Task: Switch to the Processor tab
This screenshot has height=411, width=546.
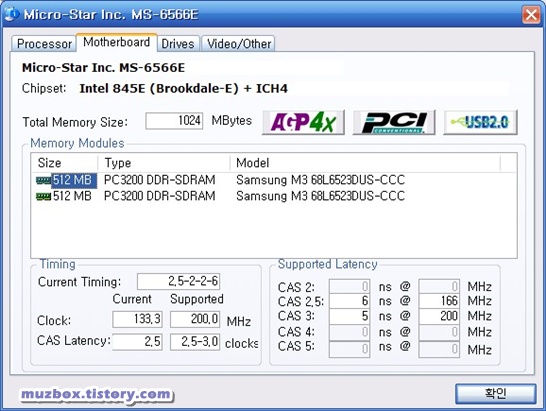Action: (x=44, y=44)
